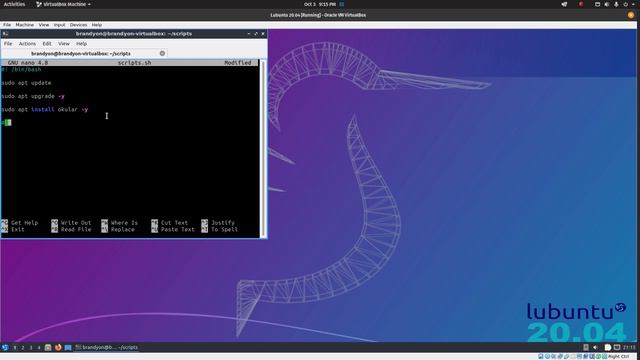The width and height of the screenshot is (640, 360).
Task: Open the file manager icon in the taskbar
Action: 48,347
